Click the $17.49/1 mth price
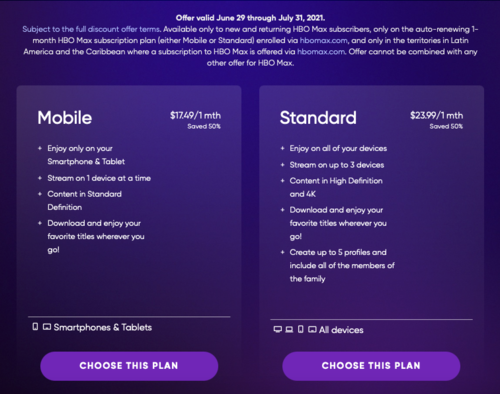500x394 pixels. (x=195, y=115)
